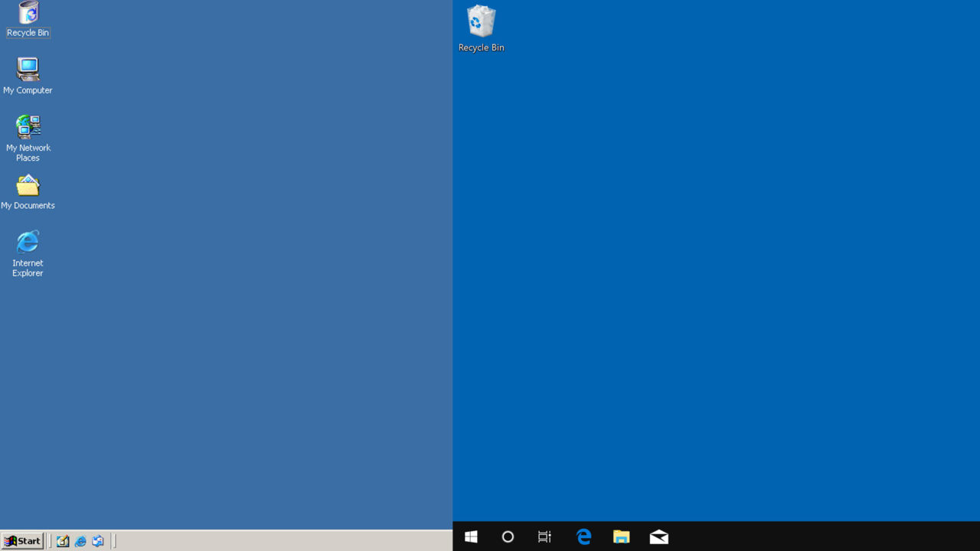This screenshot has width=980, height=551.
Task: Open Cortana search on the taskbar
Action: pos(508,536)
